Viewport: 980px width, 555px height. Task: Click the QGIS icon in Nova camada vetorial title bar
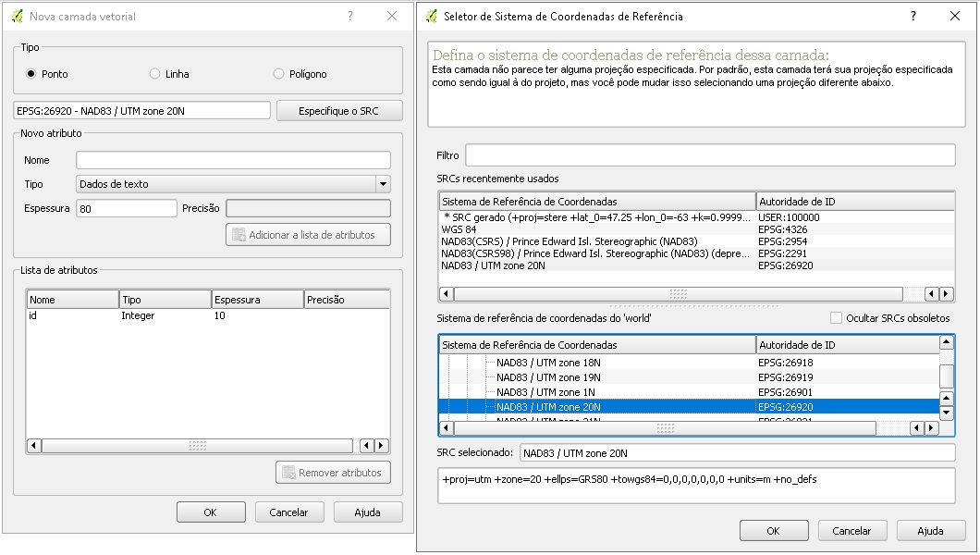point(18,17)
